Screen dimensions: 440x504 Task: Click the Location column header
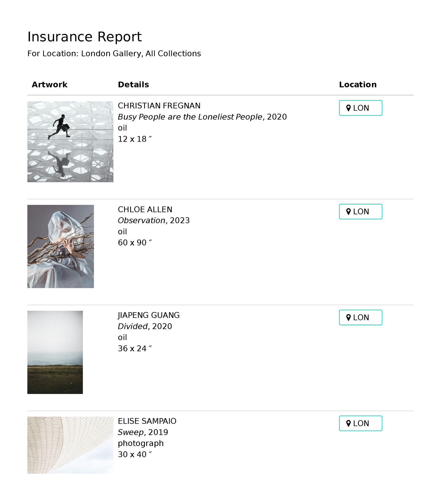click(358, 85)
